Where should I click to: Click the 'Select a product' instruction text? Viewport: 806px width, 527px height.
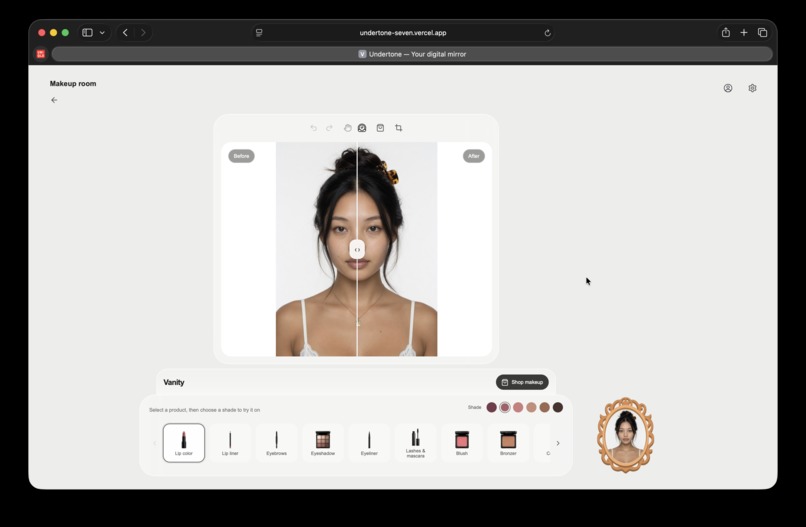point(205,410)
